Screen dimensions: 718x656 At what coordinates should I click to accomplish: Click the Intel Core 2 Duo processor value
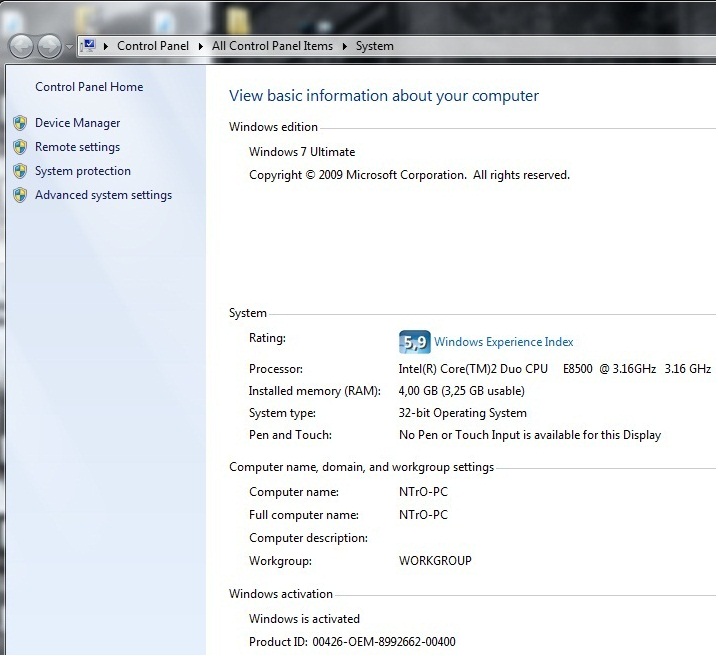click(555, 369)
